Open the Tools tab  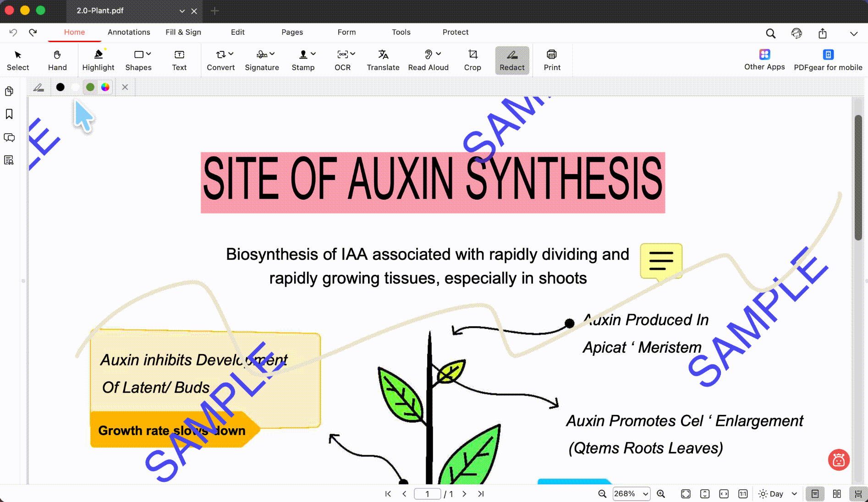(x=401, y=32)
